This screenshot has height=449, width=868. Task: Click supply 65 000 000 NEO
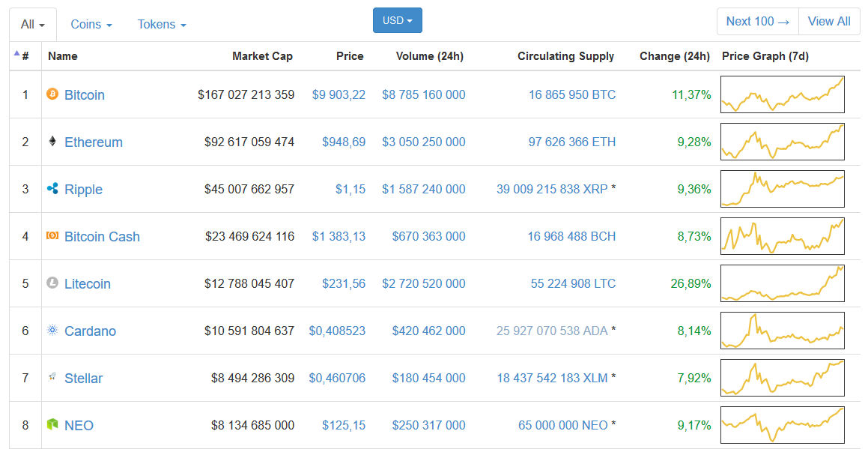563,425
